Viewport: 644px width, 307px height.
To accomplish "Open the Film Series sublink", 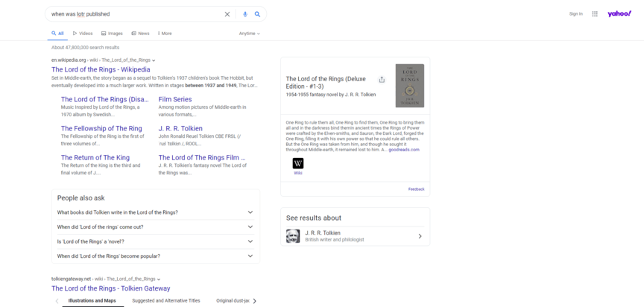I will 175,99.
